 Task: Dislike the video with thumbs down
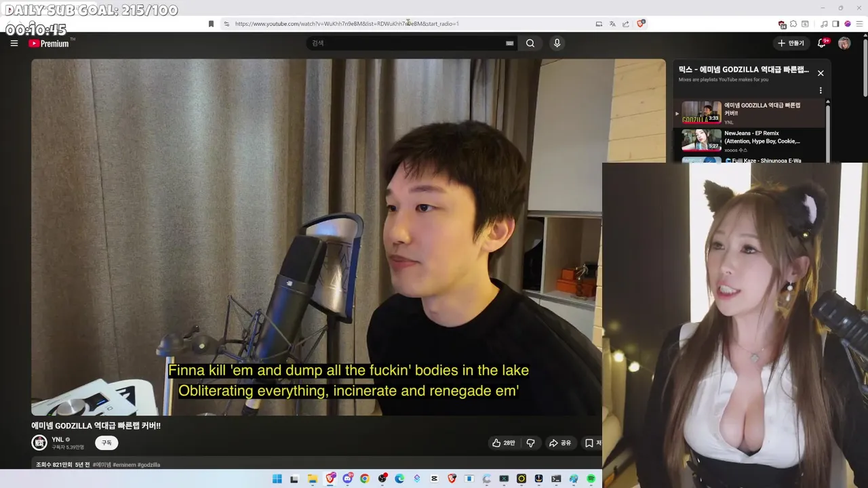click(x=530, y=443)
